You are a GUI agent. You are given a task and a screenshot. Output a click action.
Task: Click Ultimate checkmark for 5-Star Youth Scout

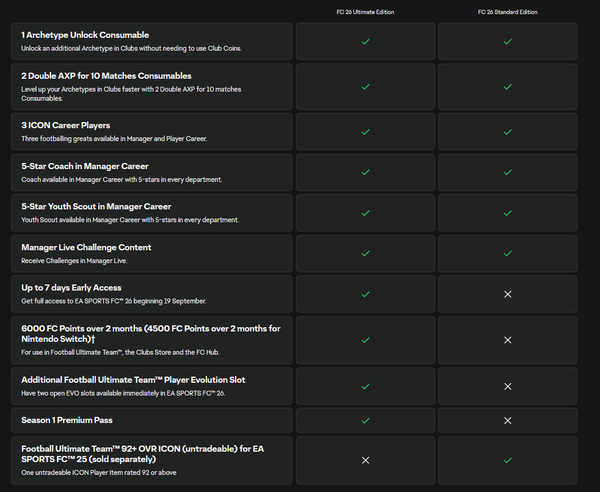coord(365,213)
